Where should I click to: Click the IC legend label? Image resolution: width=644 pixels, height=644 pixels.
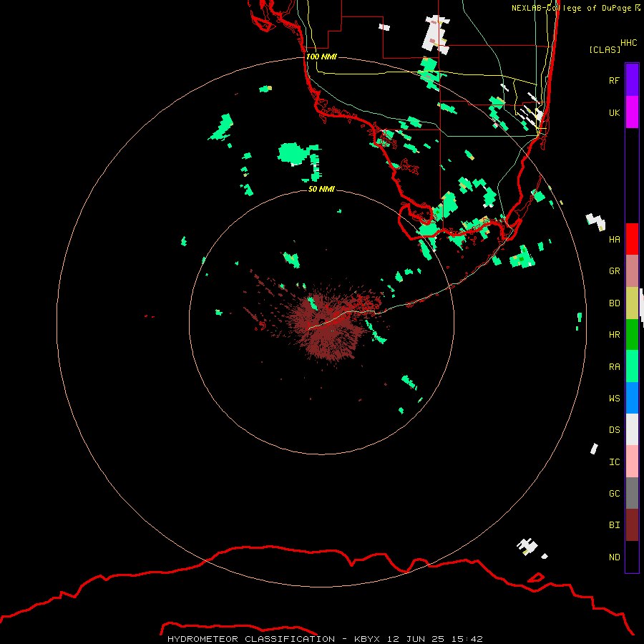point(614,462)
